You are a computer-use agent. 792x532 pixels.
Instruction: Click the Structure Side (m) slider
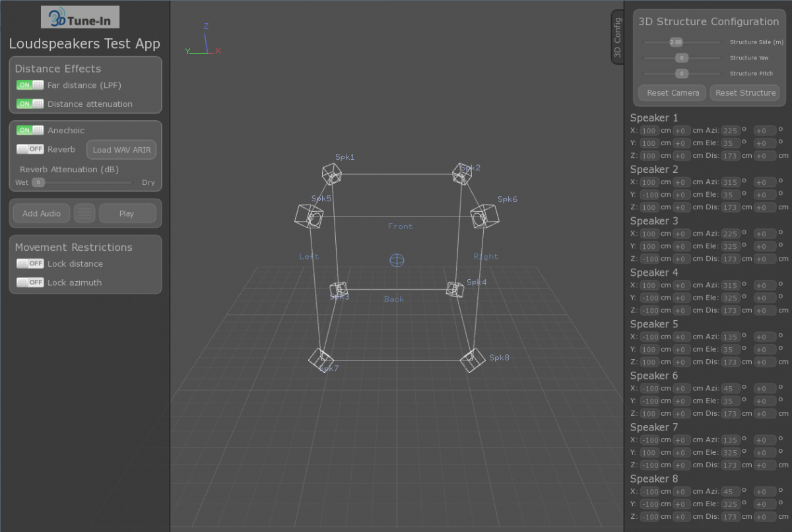[682, 42]
